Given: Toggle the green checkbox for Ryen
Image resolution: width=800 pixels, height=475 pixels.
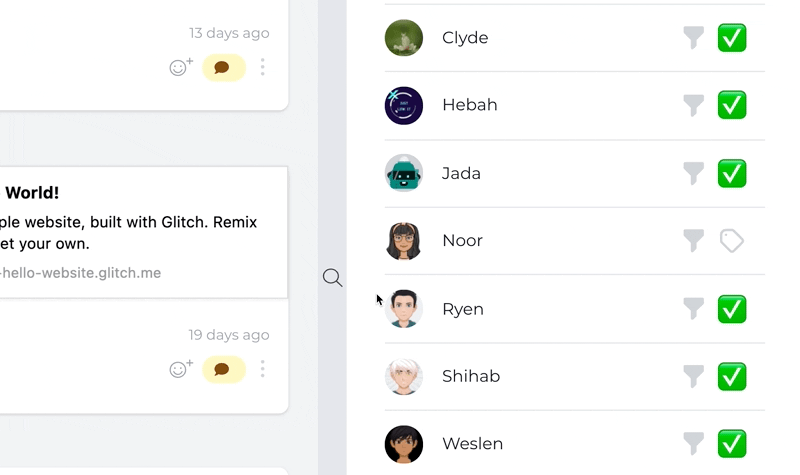Looking at the screenshot, I should 732,309.
